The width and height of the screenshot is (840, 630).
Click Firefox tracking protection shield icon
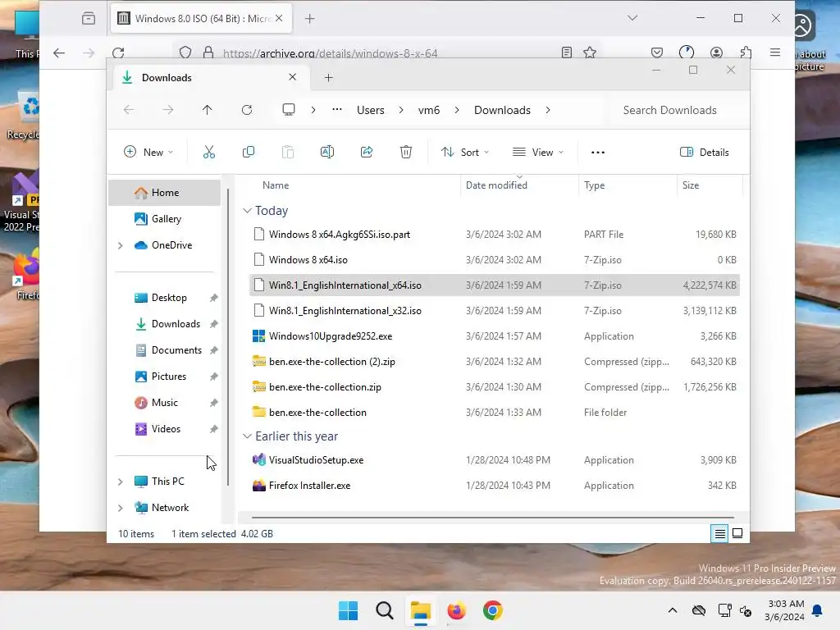[185, 52]
